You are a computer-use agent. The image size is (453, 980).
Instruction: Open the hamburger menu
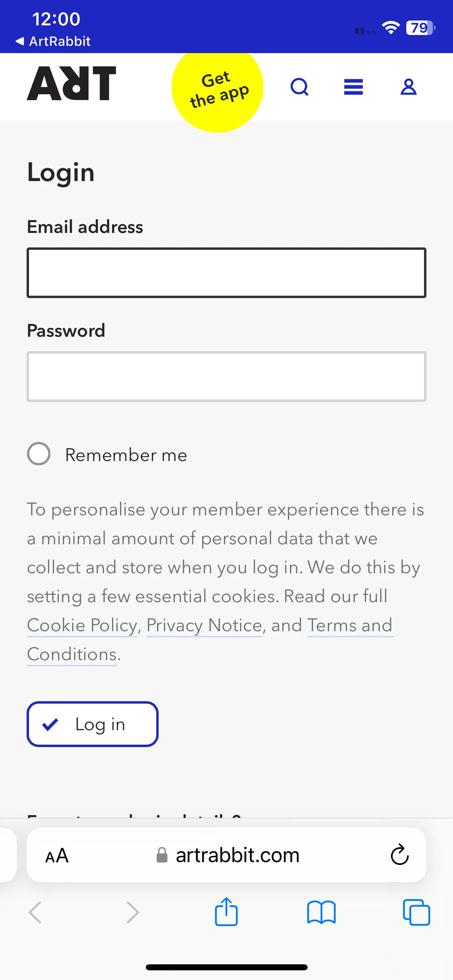tap(354, 87)
